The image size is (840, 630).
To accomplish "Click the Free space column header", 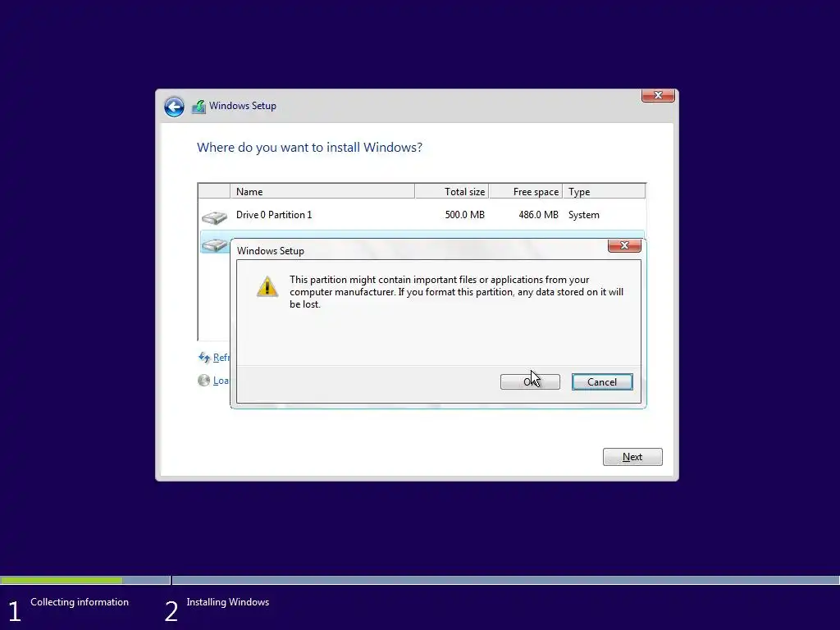I will 526,191.
